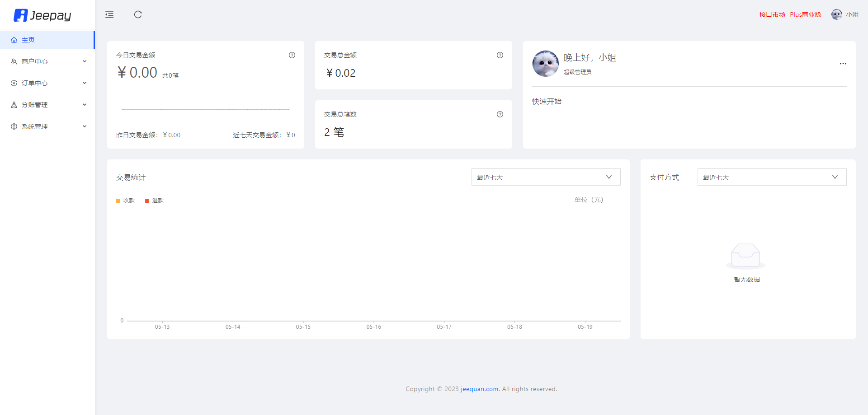
Task: Click the Jeepay logo
Action: pos(42,15)
